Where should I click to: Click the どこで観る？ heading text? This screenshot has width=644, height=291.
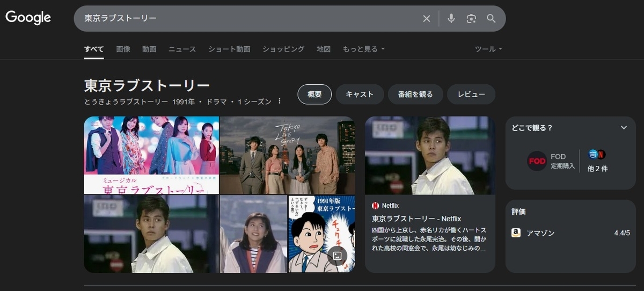(x=532, y=128)
